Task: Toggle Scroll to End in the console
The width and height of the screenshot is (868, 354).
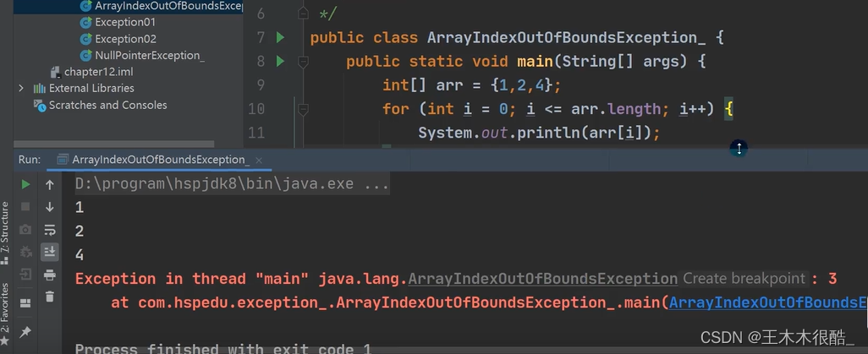Action: [x=50, y=252]
